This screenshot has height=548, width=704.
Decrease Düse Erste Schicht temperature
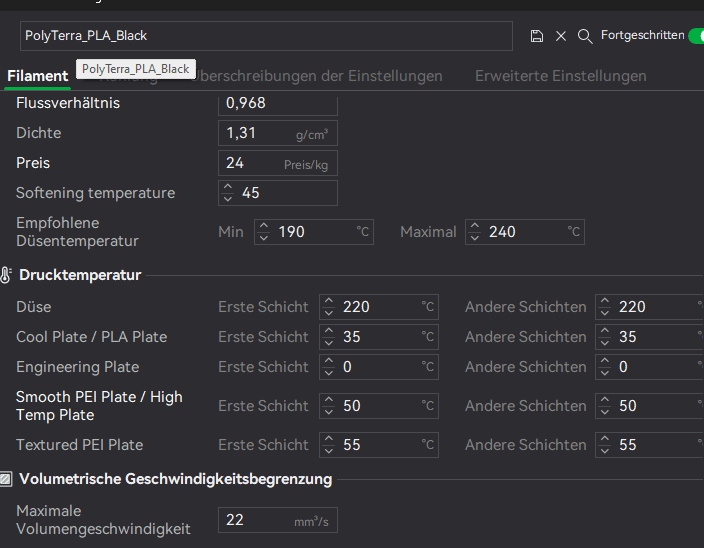(329, 312)
